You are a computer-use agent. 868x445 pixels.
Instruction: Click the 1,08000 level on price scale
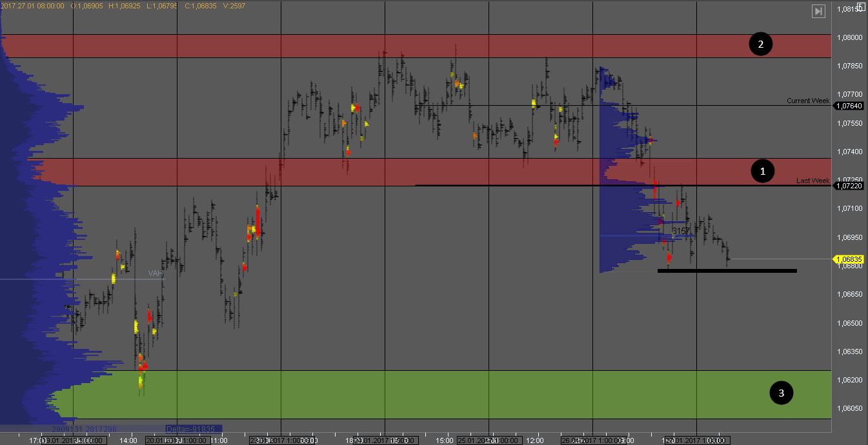coord(848,37)
